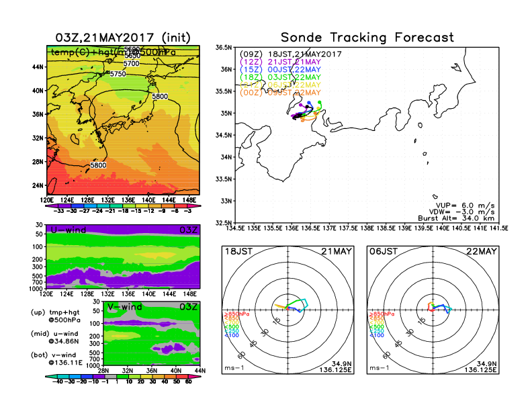
Task: Click the 5750 contour label on map
Action: point(118,74)
